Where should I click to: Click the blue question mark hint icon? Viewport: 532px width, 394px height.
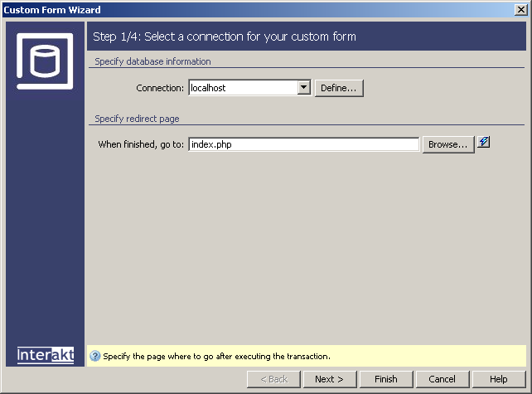tap(95, 357)
